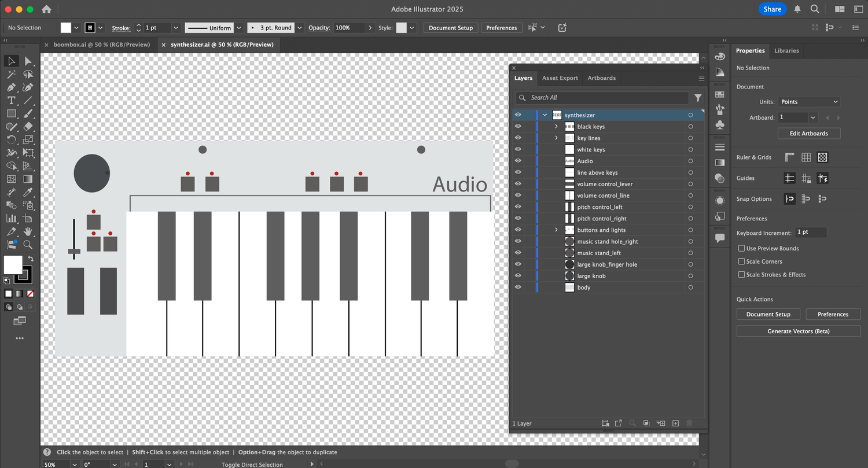This screenshot has height=468, width=868.
Task: Select the Rotate tool
Action: (x=11, y=140)
